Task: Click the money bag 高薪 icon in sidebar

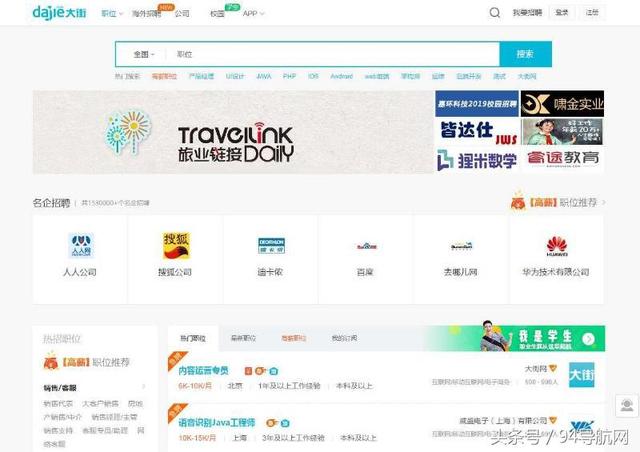Action: pos(51,361)
